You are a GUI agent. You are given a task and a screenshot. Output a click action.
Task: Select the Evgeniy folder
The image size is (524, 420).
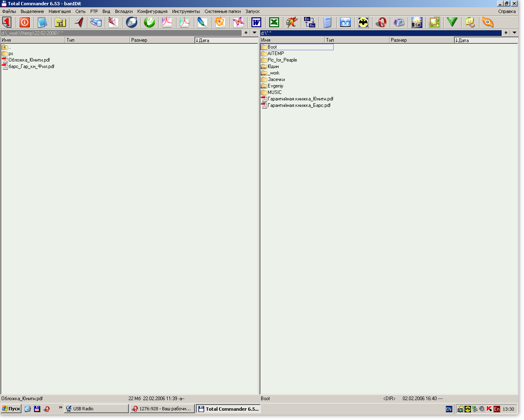coord(272,86)
